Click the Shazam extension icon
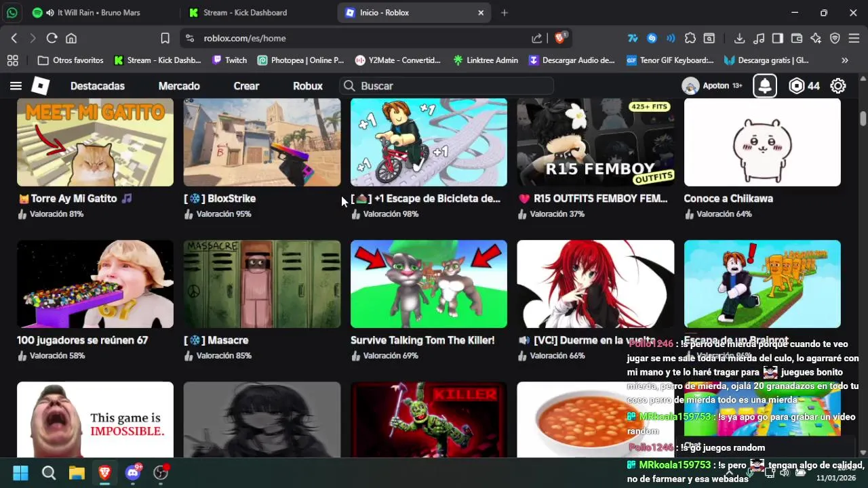The width and height of the screenshot is (868, 488). click(x=652, y=39)
